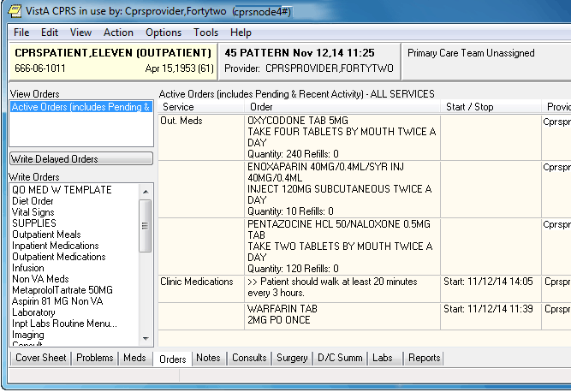This screenshot has height=392, width=571.
Task: Click the Service column header
Action: pyautogui.click(x=201, y=107)
